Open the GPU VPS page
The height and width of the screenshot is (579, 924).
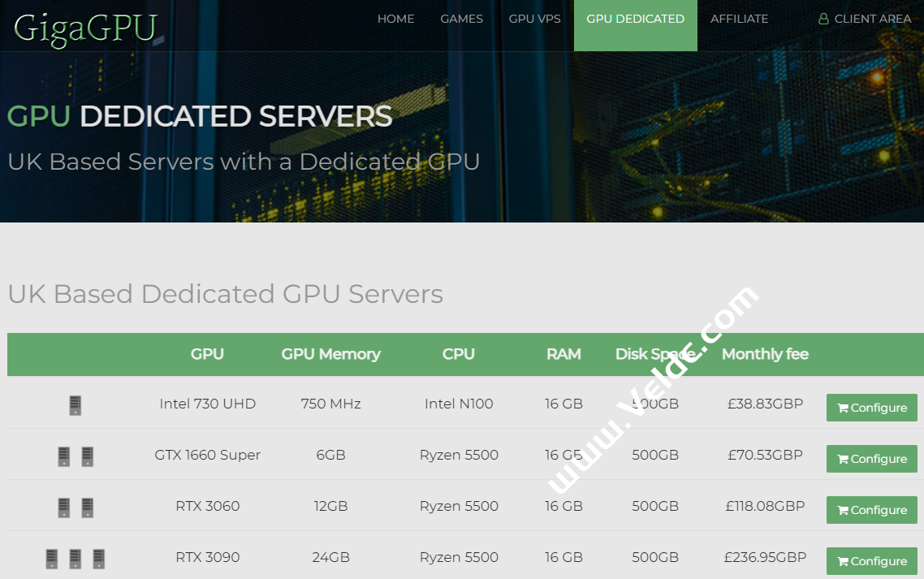tap(534, 19)
